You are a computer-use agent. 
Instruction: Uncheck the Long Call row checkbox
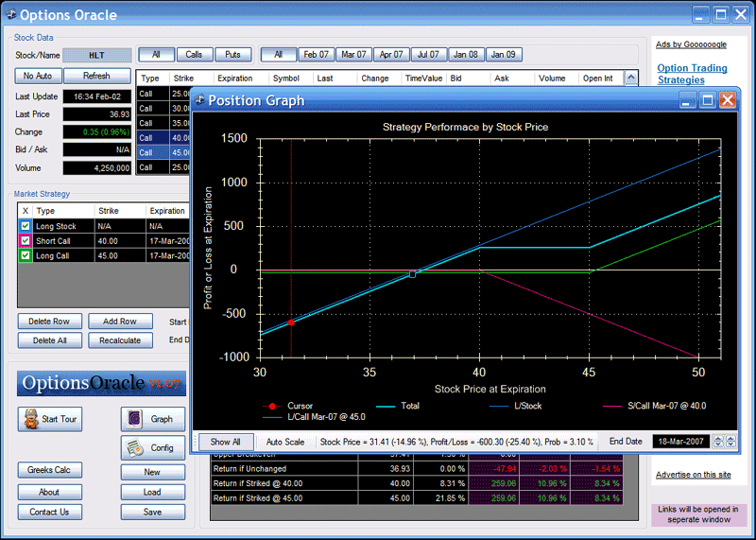pos(26,255)
